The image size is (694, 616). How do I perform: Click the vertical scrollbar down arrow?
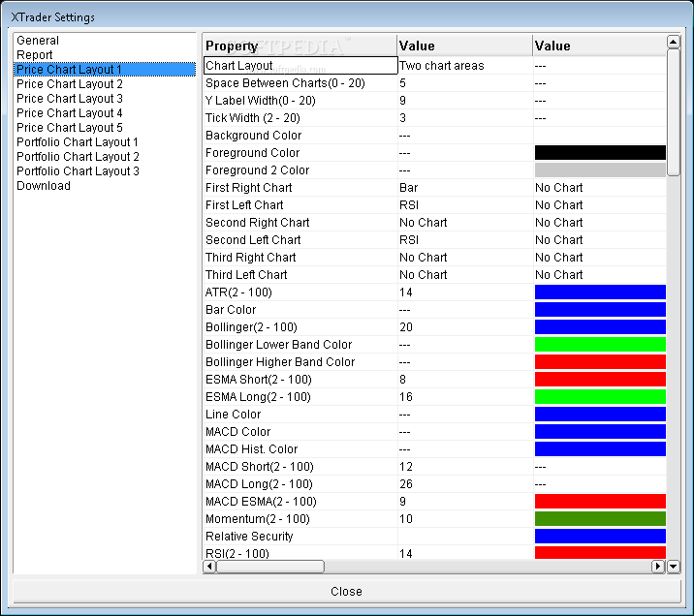tap(674, 566)
